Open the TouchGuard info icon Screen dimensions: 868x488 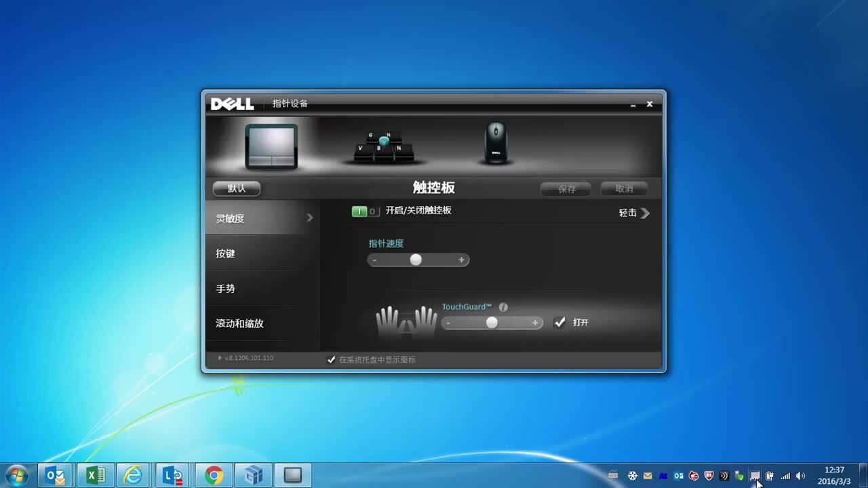coord(503,307)
